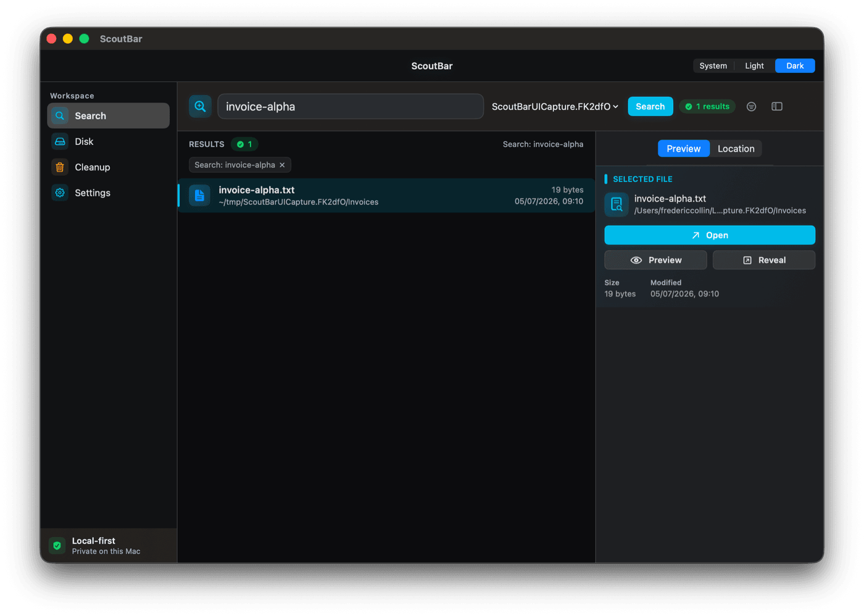Click the Settings gear sidebar icon
The height and width of the screenshot is (616, 864).
tap(60, 193)
